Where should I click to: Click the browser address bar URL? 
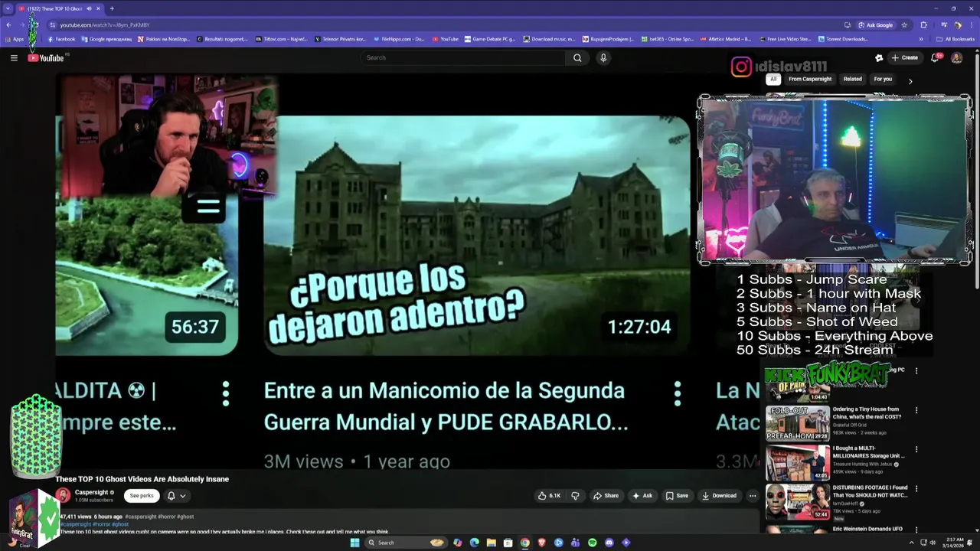point(105,25)
